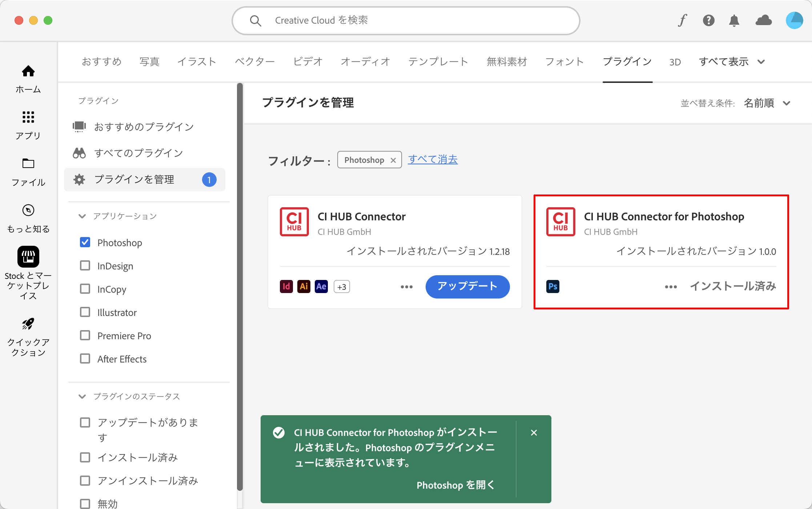
Task: Open more options on CI HUB Connector card
Action: pyautogui.click(x=407, y=287)
